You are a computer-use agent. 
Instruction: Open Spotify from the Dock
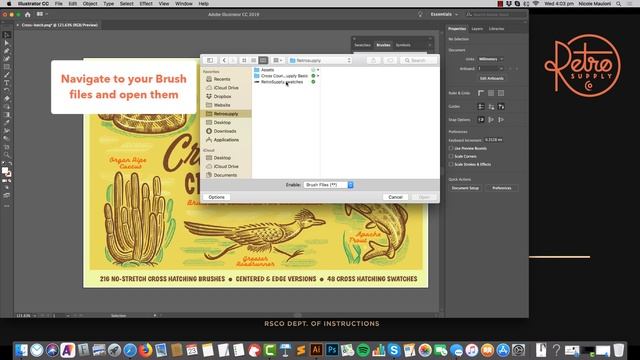tap(363, 350)
